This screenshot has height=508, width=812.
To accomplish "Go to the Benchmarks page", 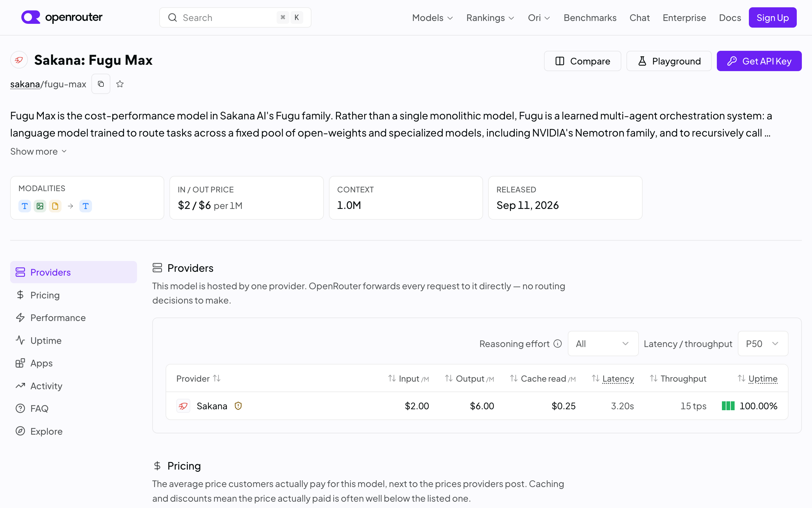I will (590, 17).
